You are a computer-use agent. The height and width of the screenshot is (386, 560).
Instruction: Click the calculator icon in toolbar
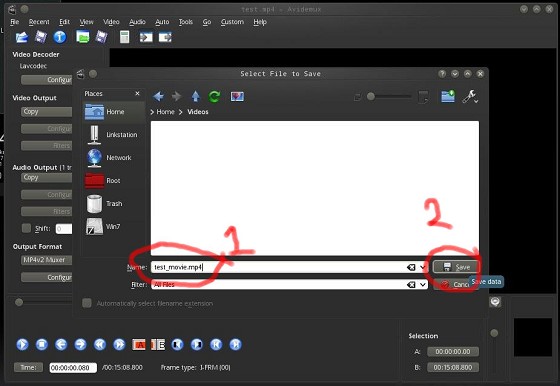(124, 37)
